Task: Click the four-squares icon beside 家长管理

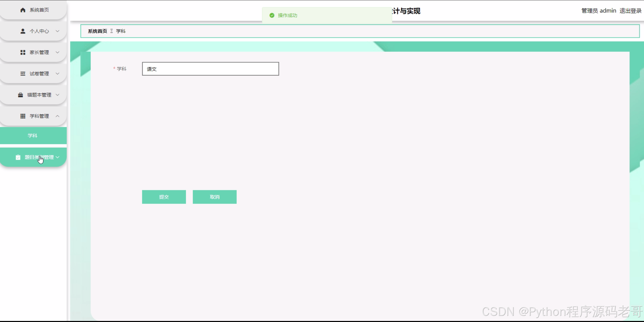Action: (x=23, y=52)
